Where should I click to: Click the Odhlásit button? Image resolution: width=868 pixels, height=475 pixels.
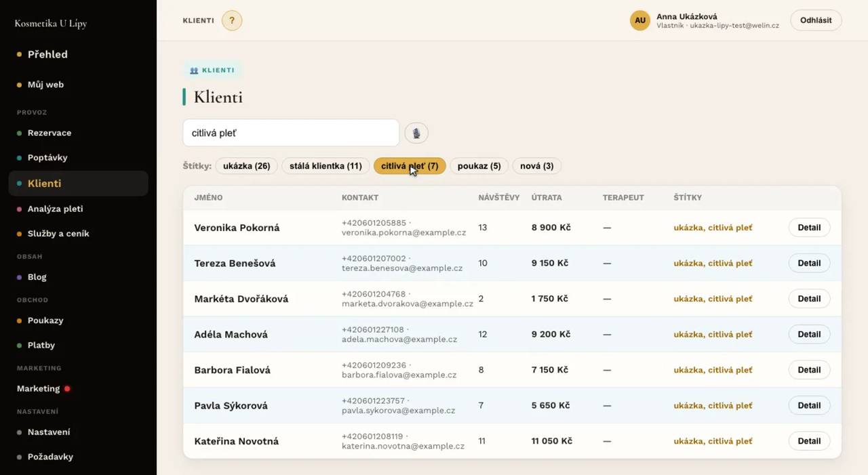pyautogui.click(x=816, y=20)
